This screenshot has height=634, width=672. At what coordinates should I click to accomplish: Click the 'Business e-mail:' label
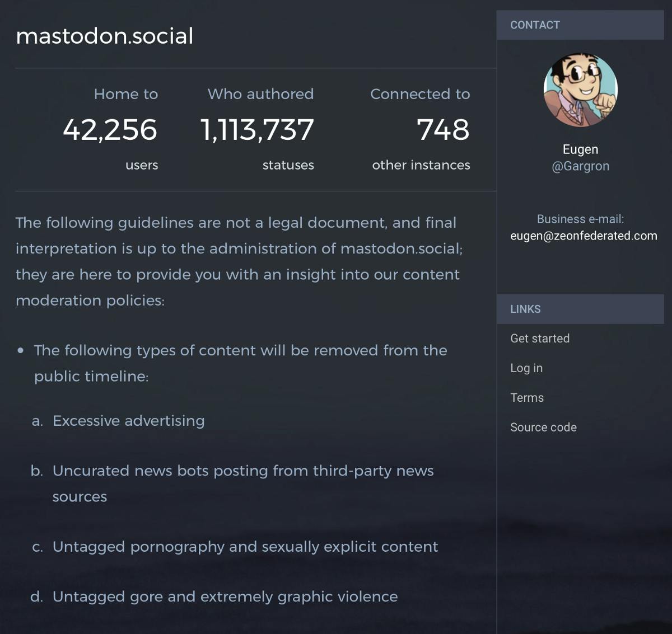(x=584, y=219)
